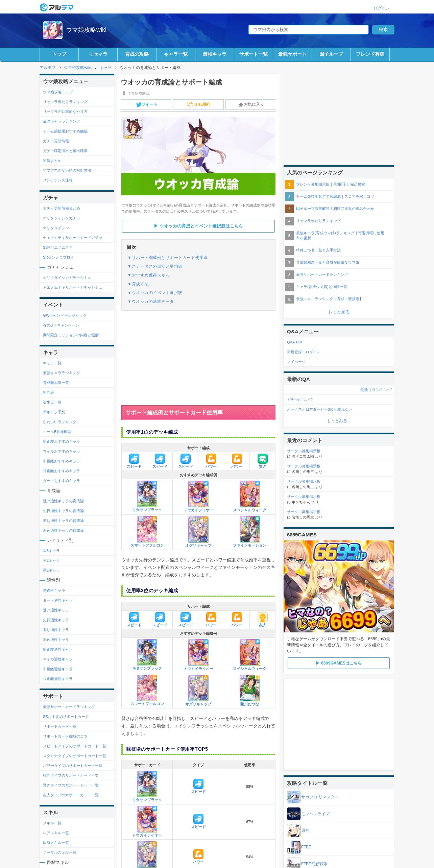Open 最強サポートカードランキング sidebar link
Viewport: 434px width, 868px height.
69,707
